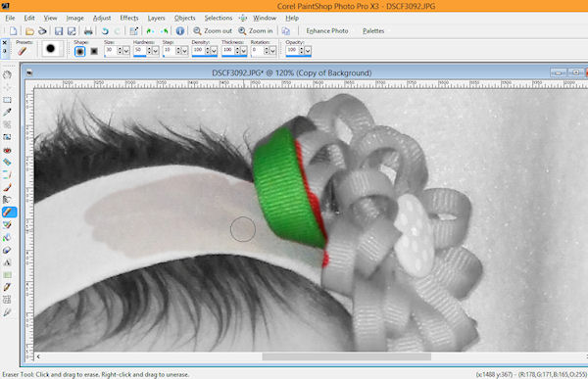The image size is (588, 379).
Task: Choose the round brush shape
Action: click(x=79, y=51)
